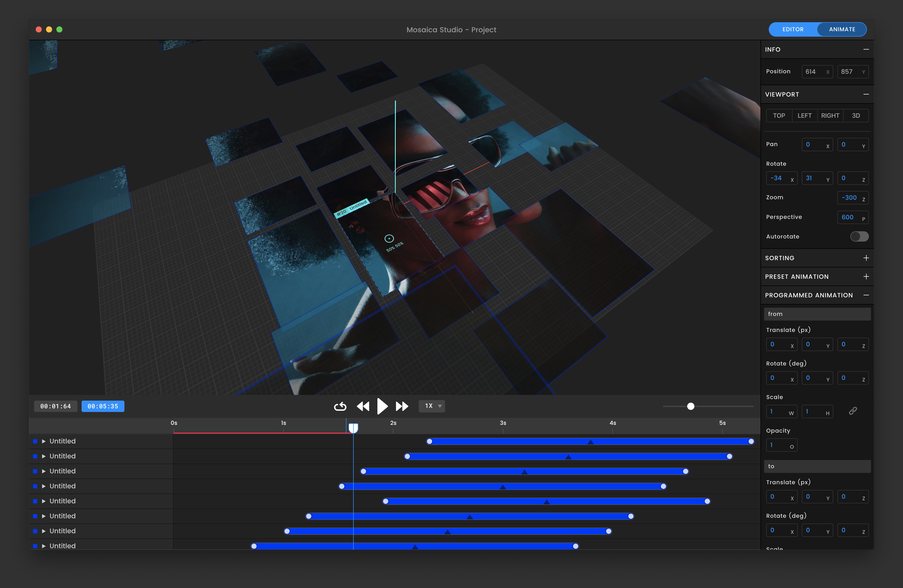Toggle the Autorotate switch
Screen dimensions: 903x588
coord(859,236)
